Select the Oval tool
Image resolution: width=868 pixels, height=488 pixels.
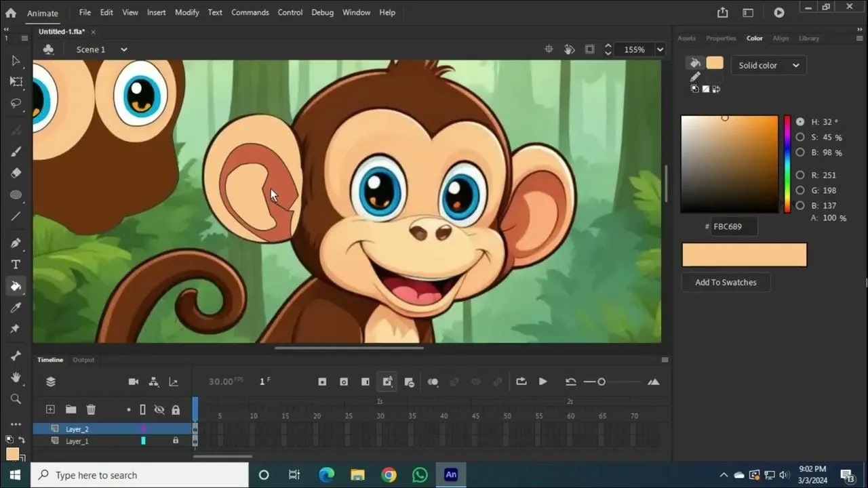(16, 195)
